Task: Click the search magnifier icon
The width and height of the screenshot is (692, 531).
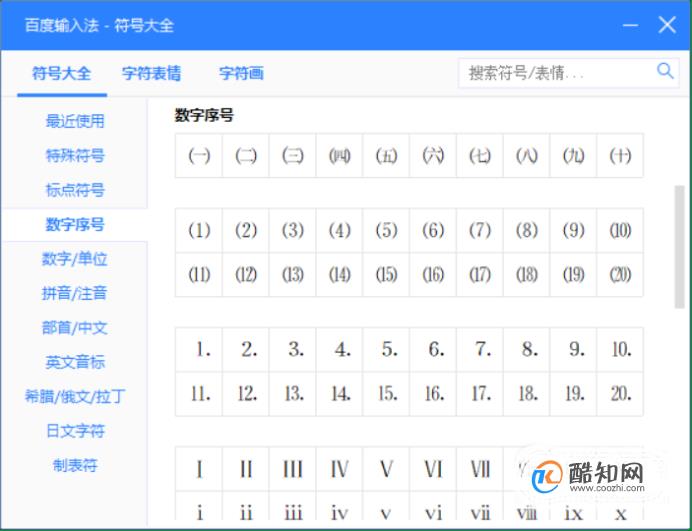Action: pos(665,71)
